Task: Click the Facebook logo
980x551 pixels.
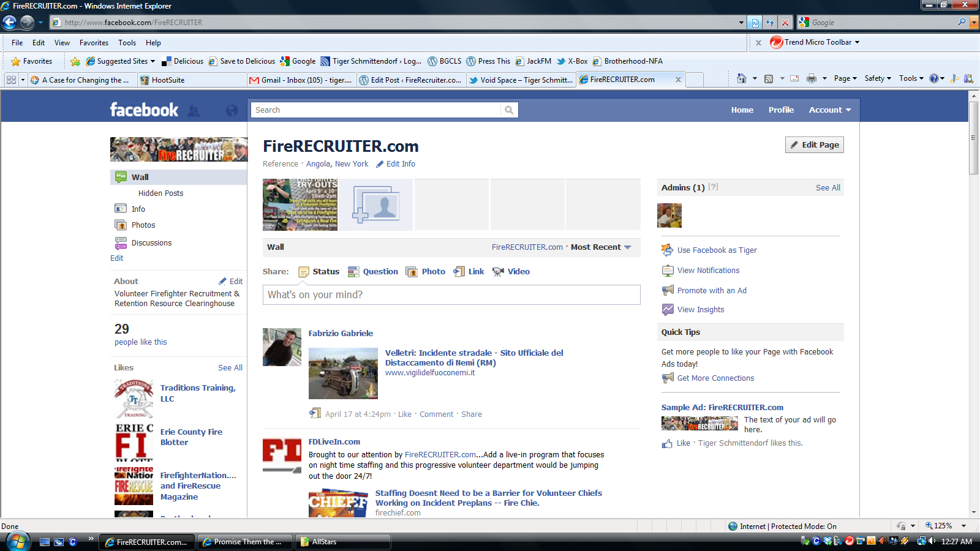Action: pyautogui.click(x=144, y=110)
